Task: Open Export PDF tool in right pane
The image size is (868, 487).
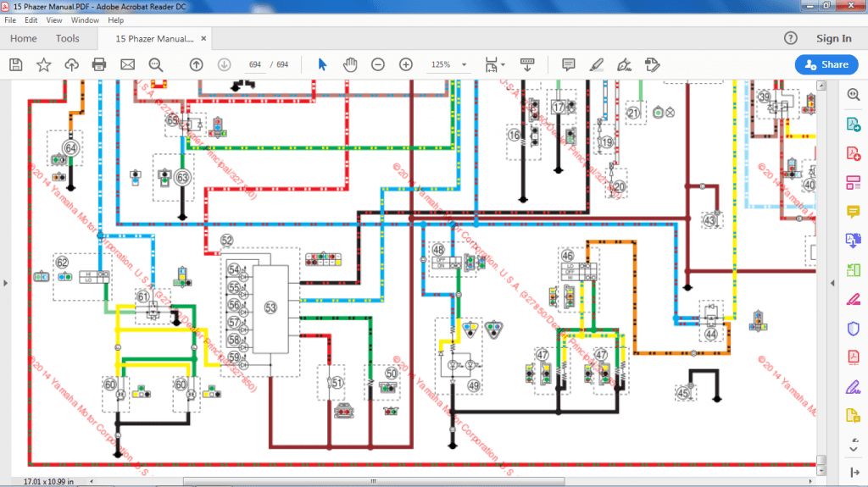Action: (853, 124)
